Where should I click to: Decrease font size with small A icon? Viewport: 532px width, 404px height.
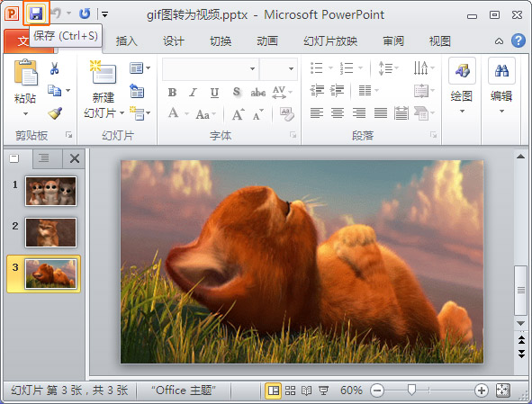(x=257, y=114)
